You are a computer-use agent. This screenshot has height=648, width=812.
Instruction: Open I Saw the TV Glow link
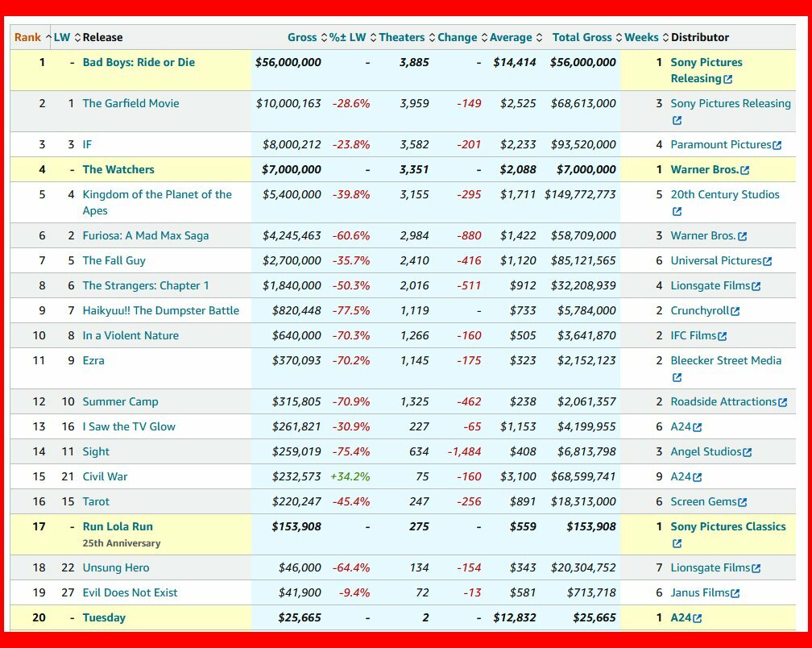point(129,426)
